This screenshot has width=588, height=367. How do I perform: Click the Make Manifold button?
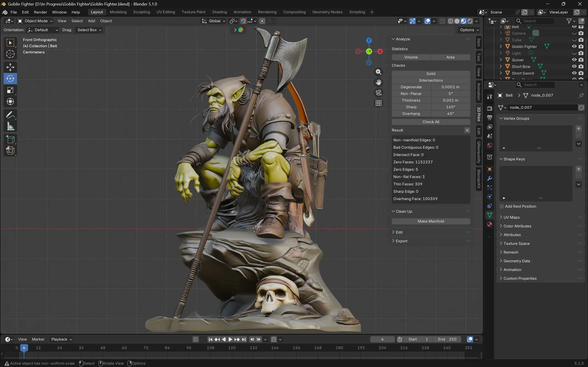pyautogui.click(x=431, y=221)
